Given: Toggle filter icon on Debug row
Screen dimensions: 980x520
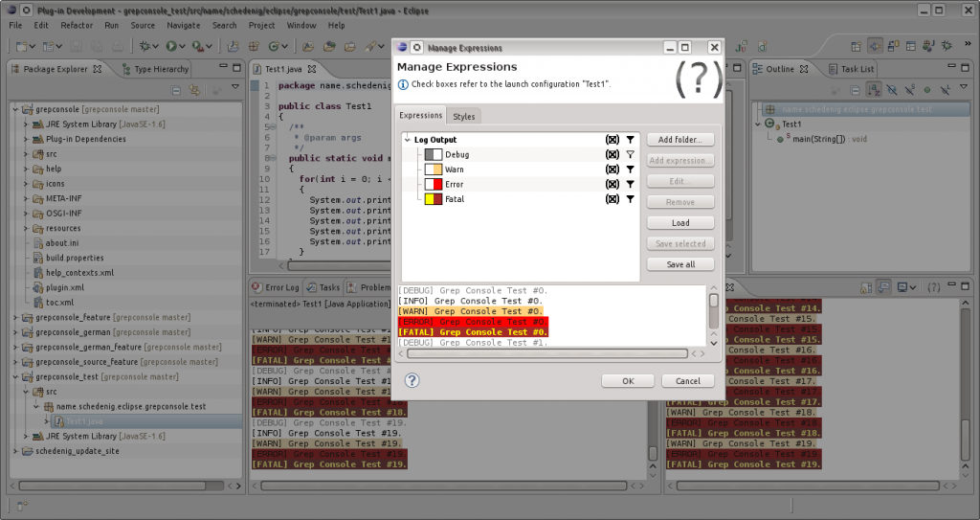Looking at the screenshot, I should pyautogui.click(x=630, y=154).
